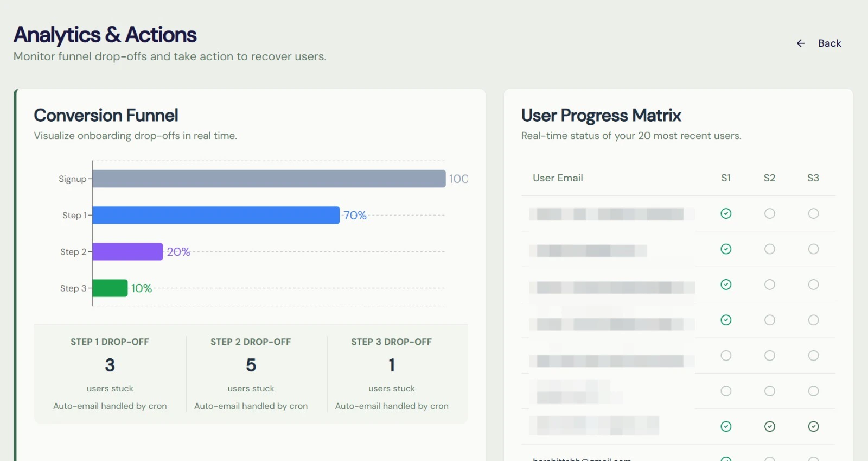Click the S1 column header

pyautogui.click(x=726, y=178)
